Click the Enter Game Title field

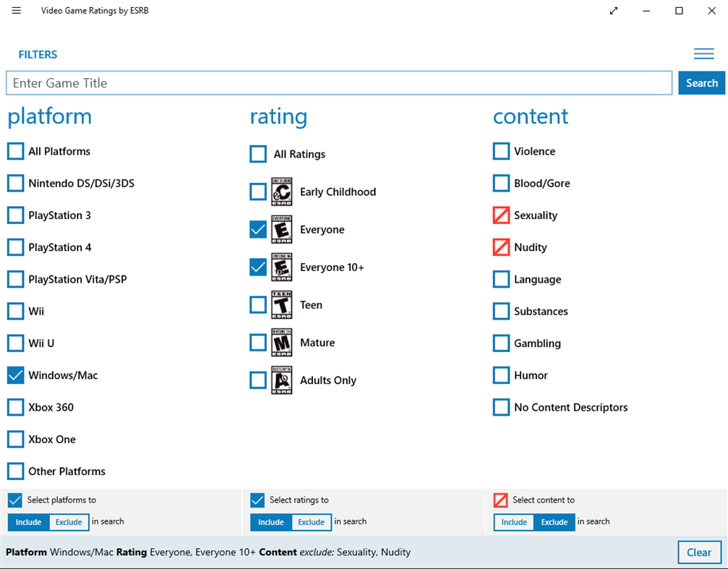click(x=289, y=82)
